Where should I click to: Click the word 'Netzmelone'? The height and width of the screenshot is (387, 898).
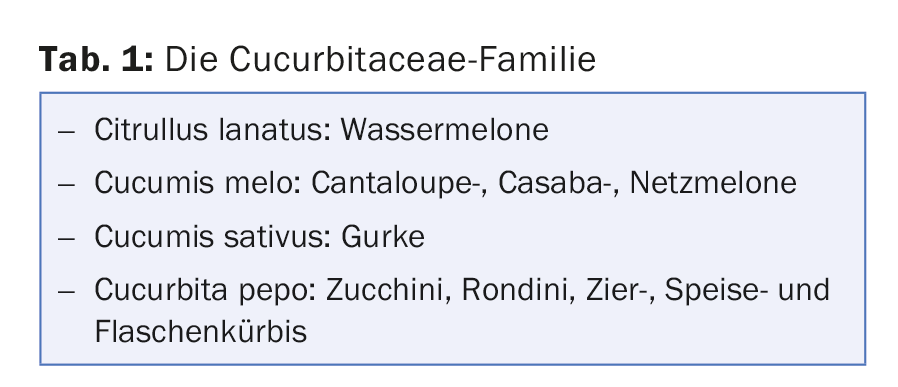pyautogui.click(x=713, y=183)
